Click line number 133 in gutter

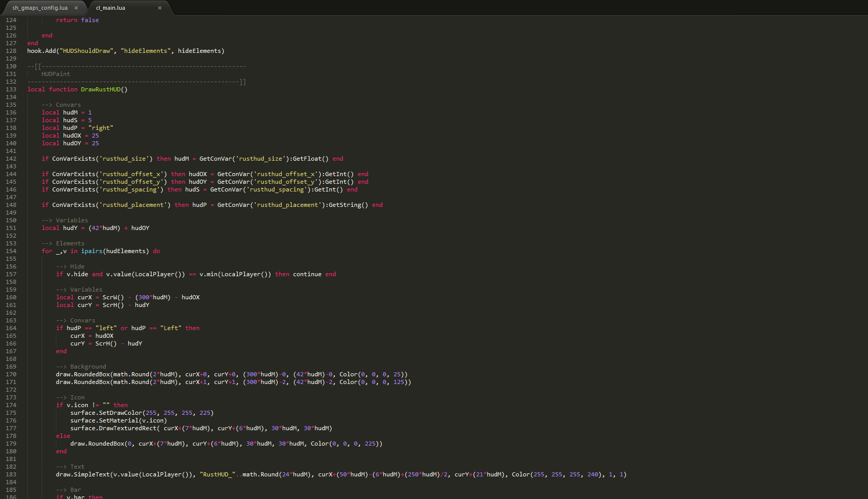(x=11, y=89)
